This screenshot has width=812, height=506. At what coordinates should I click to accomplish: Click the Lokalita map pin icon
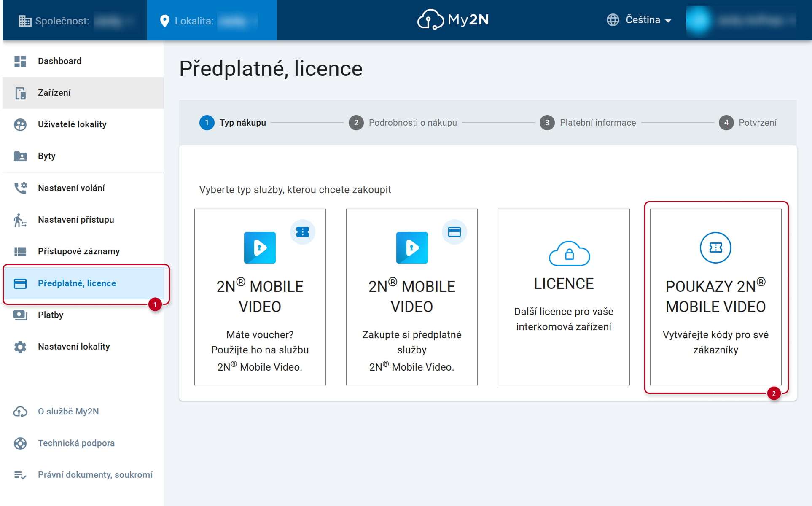[x=165, y=21]
